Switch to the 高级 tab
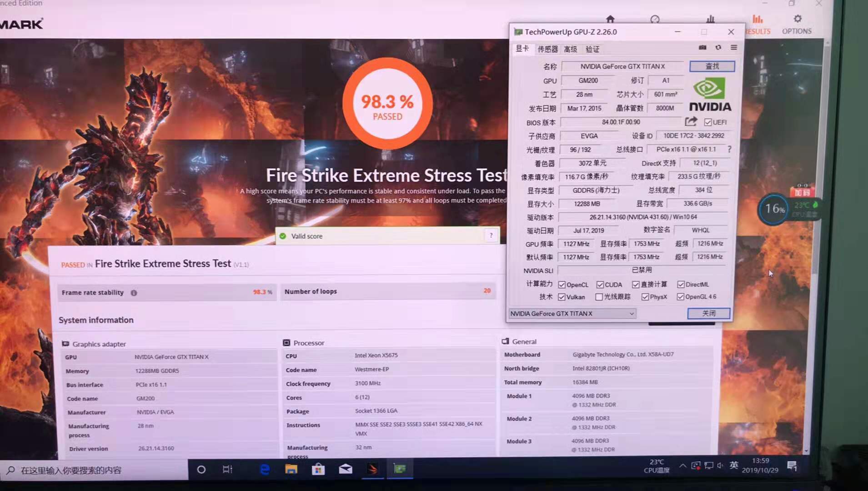This screenshot has height=491, width=868. coord(571,49)
